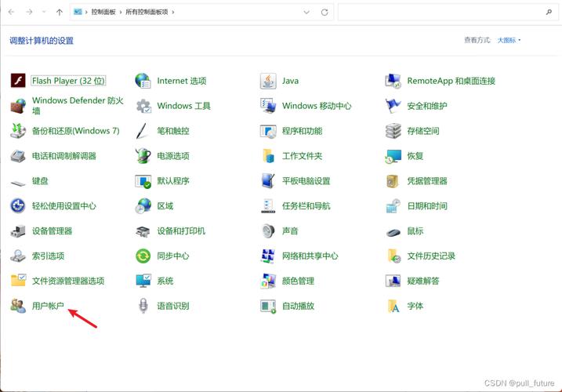Click the 疑难解答 icon
562x392 pixels.
pos(393,281)
